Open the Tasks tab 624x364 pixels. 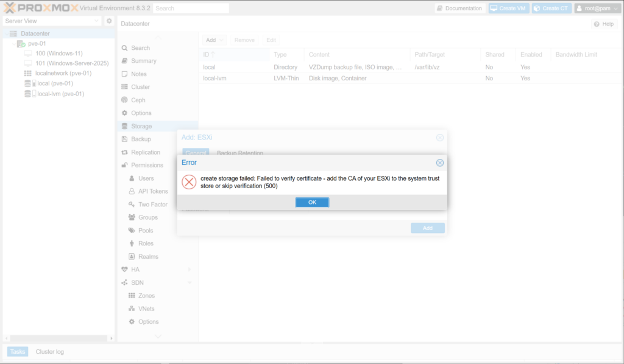pyautogui.click(x=17, y=352)
